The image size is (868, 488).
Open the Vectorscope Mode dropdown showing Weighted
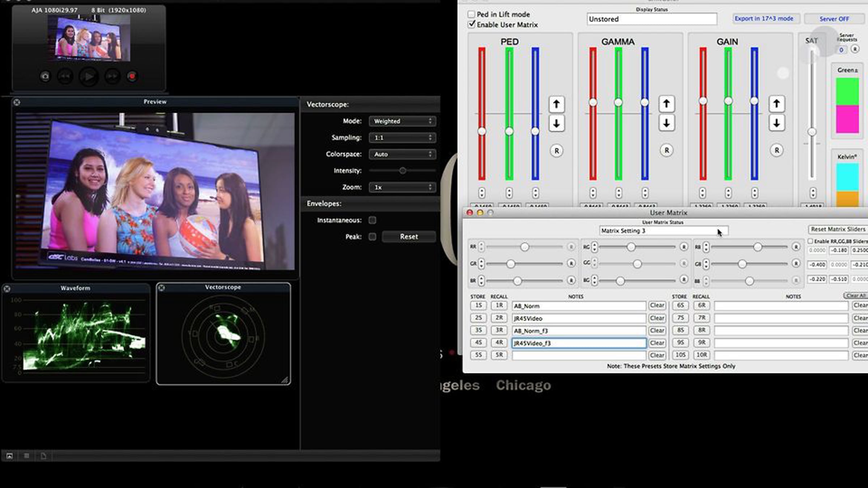click(x=402, y=121)
